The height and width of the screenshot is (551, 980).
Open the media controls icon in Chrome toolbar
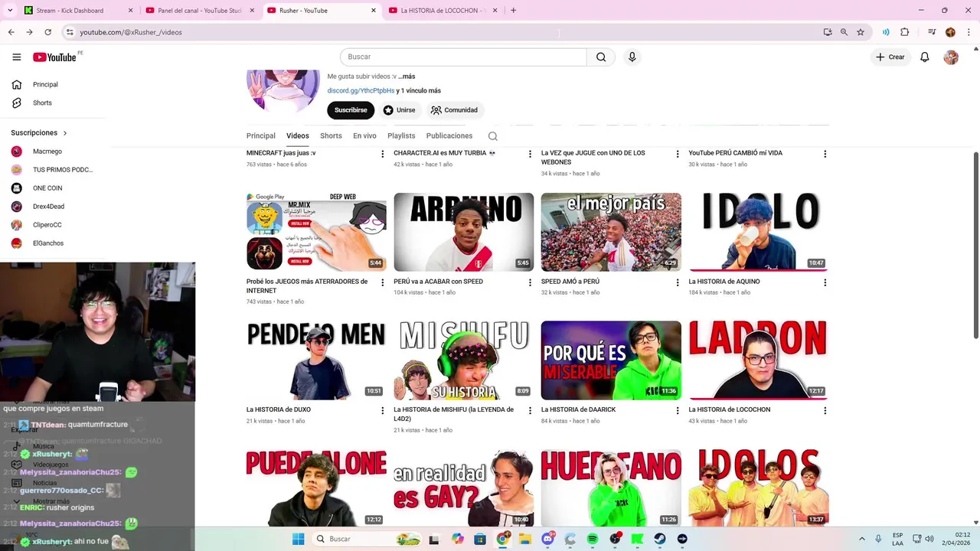point(932,32)
